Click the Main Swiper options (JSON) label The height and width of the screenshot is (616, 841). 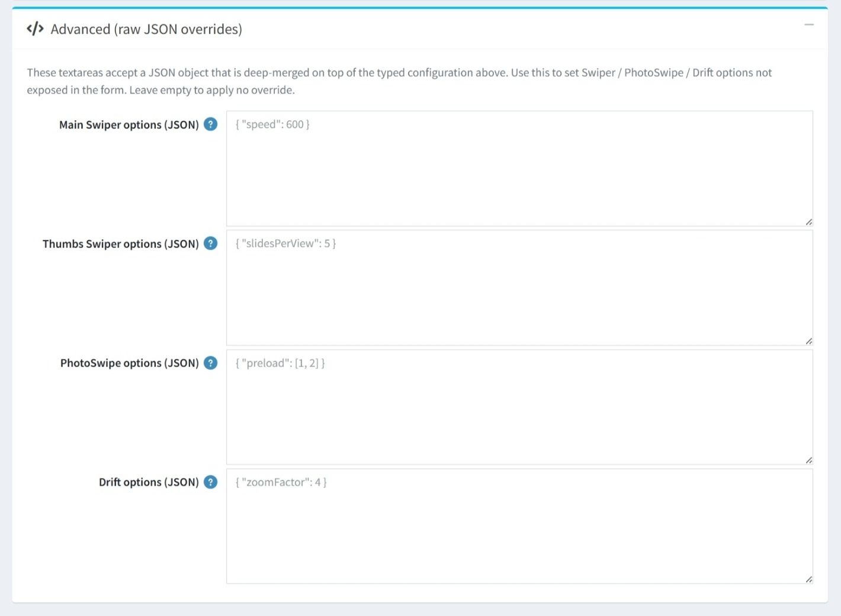pos(129,124)
